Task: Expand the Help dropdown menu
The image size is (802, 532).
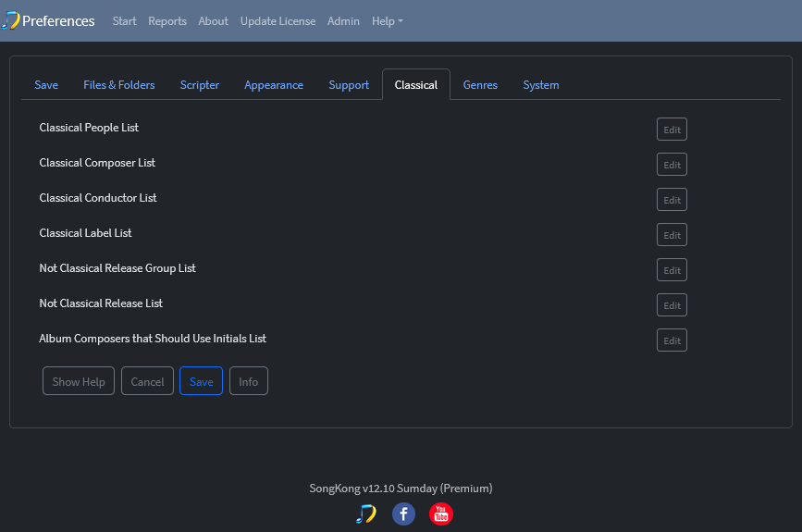Action: click(388, 21)
